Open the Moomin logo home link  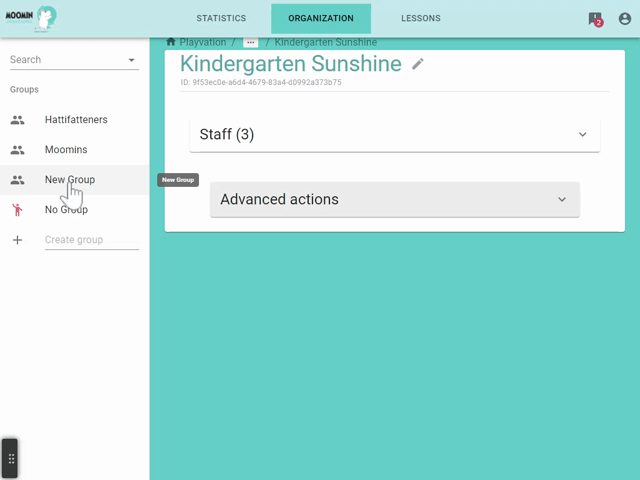click(x=31, y=18)
